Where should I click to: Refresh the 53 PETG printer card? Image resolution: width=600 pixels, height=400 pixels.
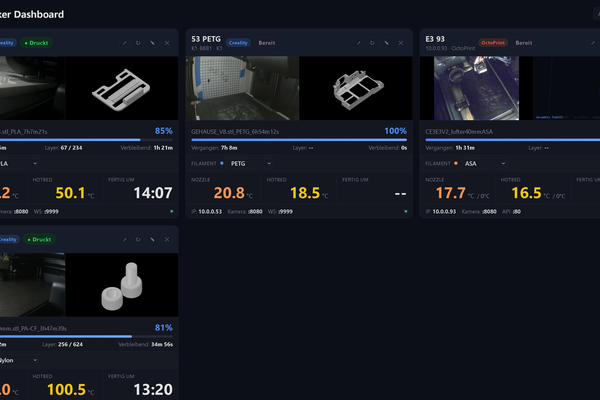point(372,43)
